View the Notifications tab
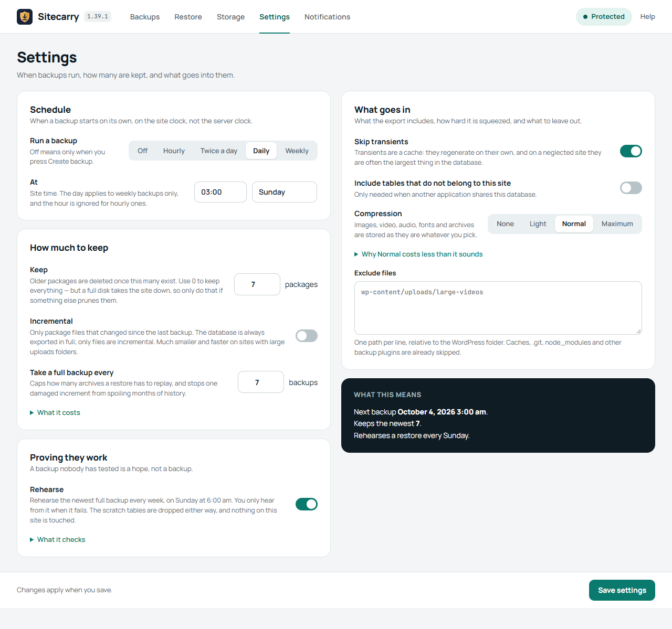The width and height of the screenshot is (672, 629). click(328, 17)
